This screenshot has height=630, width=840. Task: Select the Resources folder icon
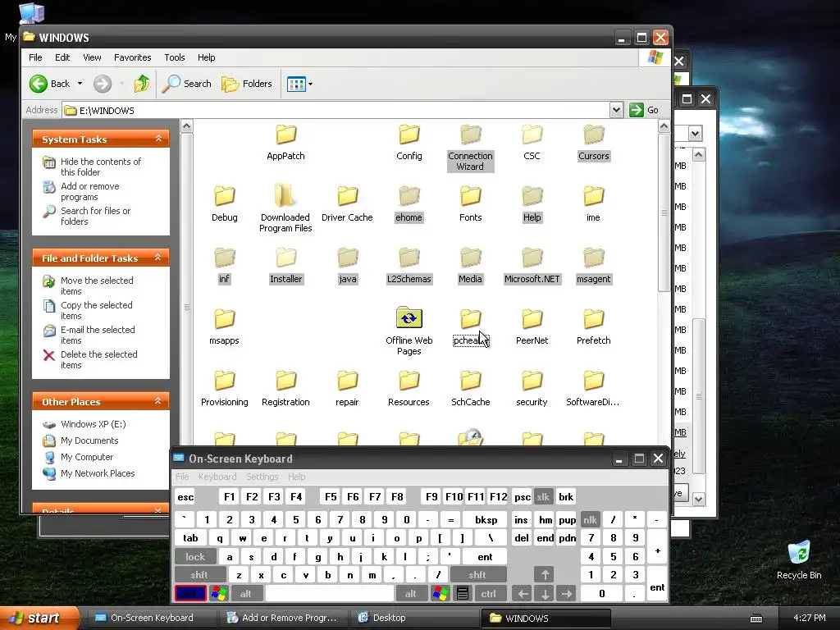coord(409,381)
